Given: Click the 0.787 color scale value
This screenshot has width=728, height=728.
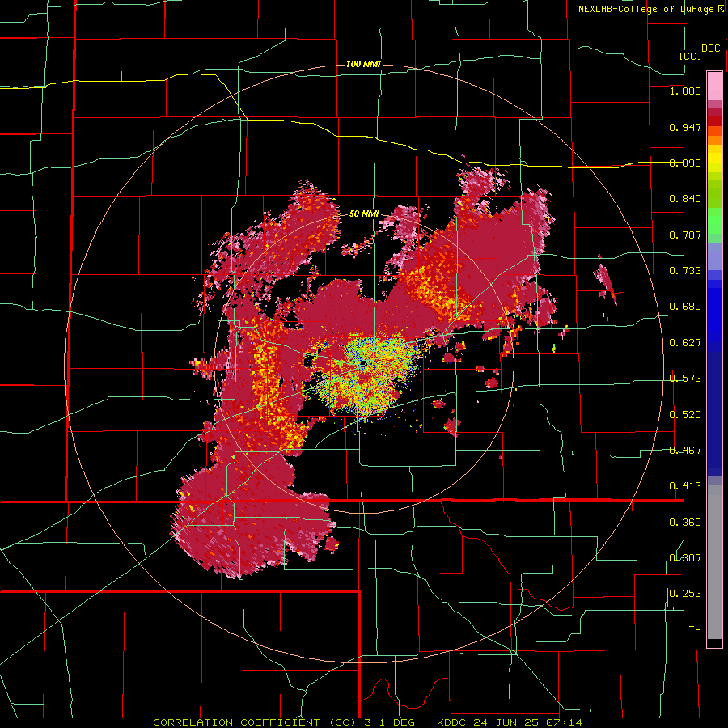Looking at the screenshot, I should (685, 235).
